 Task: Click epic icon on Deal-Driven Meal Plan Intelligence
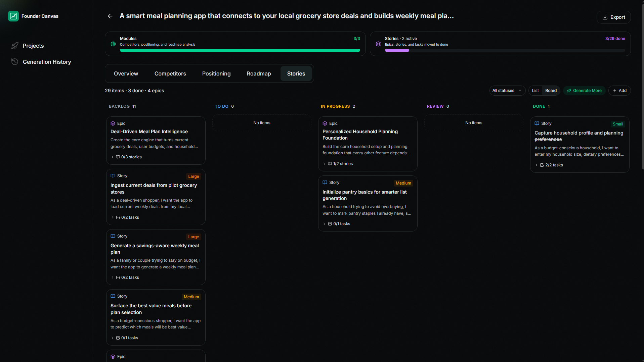coord(113,123)
